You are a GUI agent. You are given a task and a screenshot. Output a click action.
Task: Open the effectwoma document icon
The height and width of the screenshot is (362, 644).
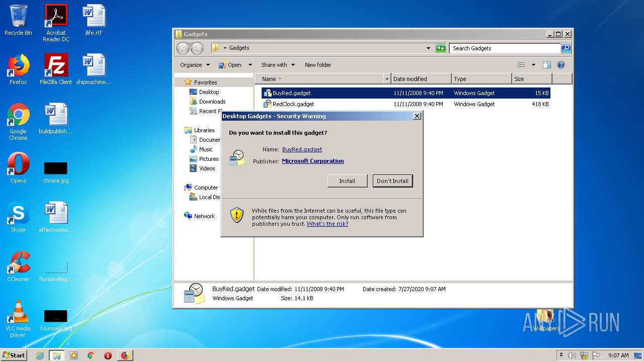click(x=56, y=217)
